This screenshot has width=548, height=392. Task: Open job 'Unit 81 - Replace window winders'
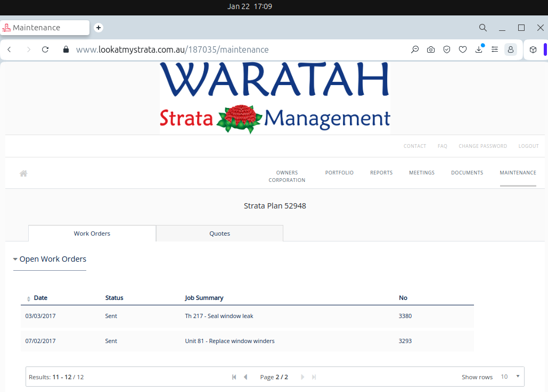pos(230,341)
